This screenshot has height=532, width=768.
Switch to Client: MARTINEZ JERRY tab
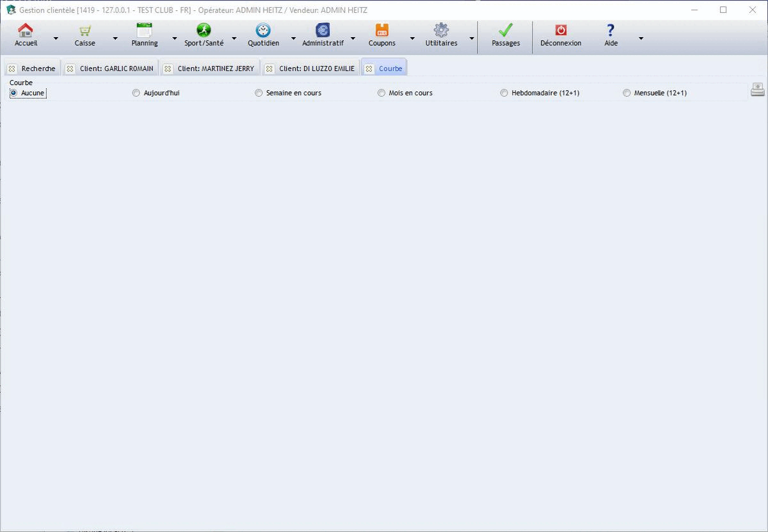pyautogui.click(x=216, y=69)
